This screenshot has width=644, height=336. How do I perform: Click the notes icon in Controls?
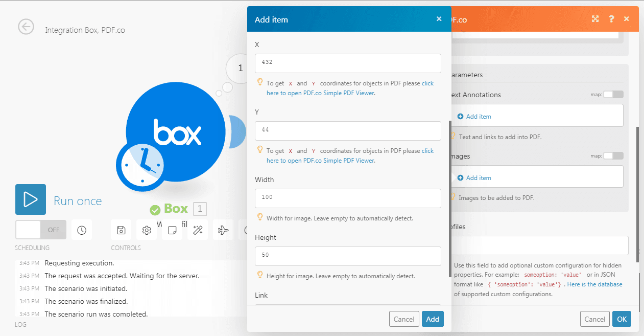[172, 230]
